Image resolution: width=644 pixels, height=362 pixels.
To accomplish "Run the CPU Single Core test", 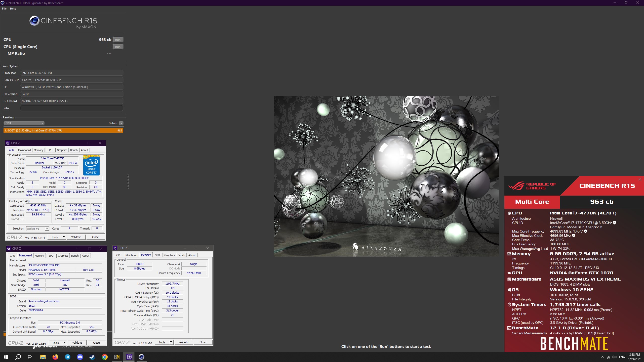I will (118, 47).
